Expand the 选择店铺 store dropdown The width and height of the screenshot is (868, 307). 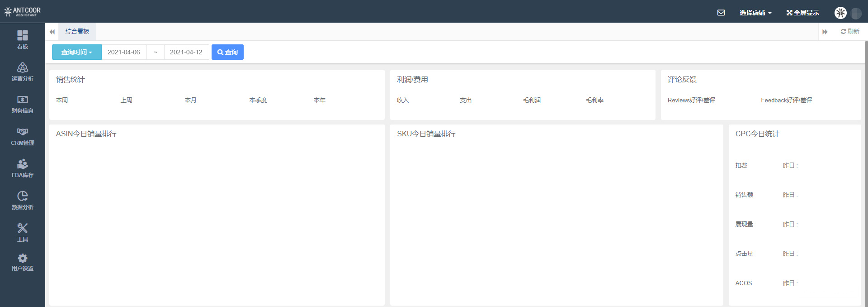pos(755,13)
